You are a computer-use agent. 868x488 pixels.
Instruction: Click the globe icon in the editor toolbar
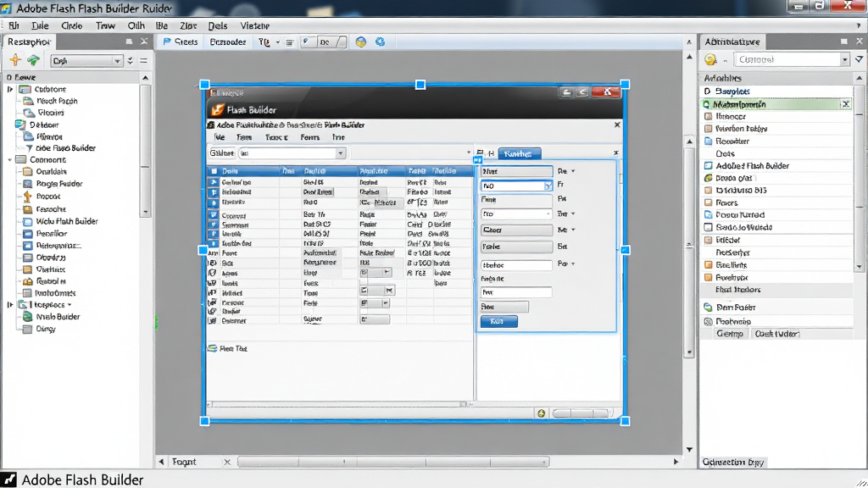click(x=361, y=42)
